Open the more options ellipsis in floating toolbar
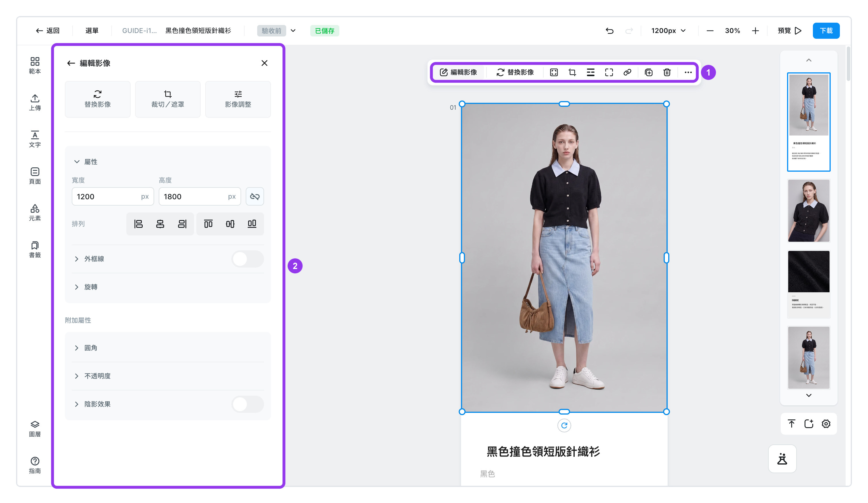The image size is (868, 503). [688, 72]
